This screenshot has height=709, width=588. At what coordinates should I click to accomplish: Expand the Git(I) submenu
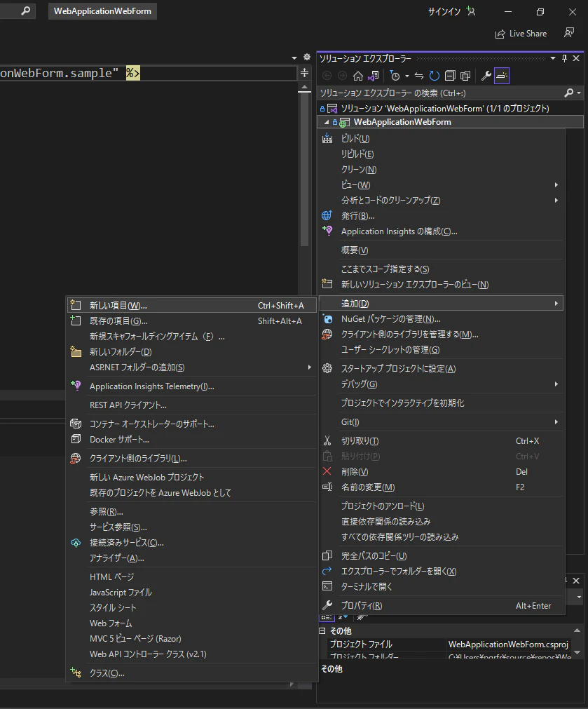pyautogui.click(x=442, y=422)
